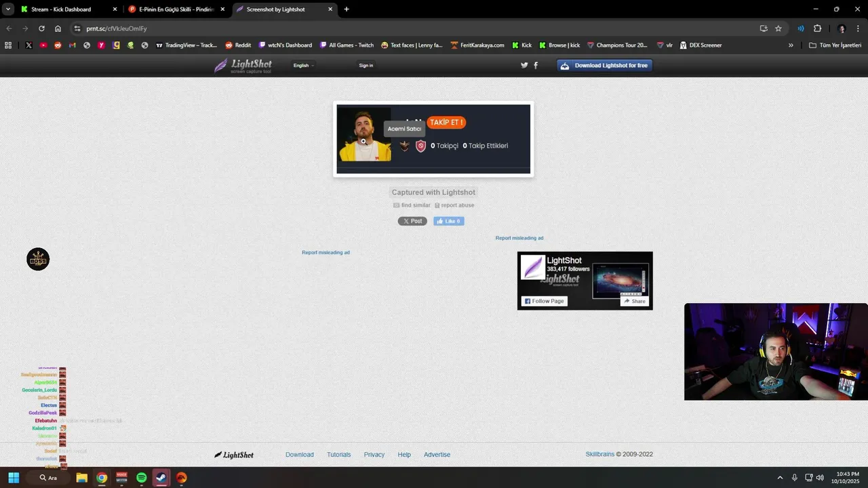Open the DEX Screener bookmark
868x488 pixels.
(701, 45)
